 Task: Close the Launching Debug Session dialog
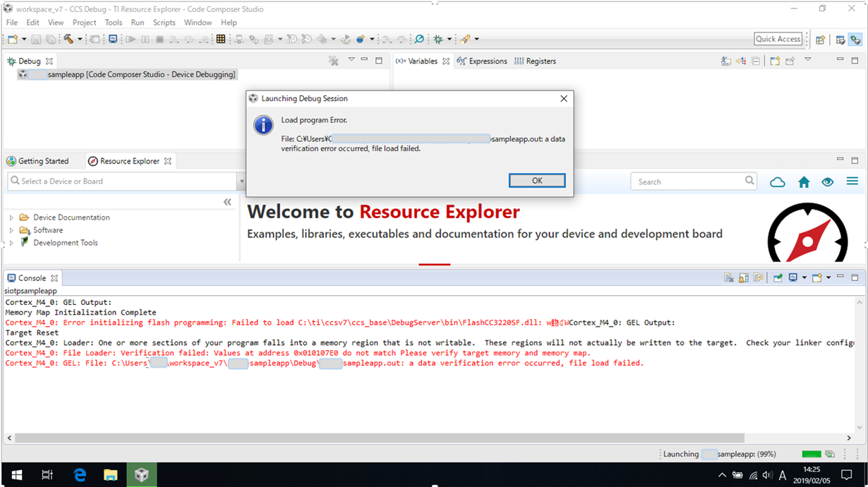click(563, 99)
